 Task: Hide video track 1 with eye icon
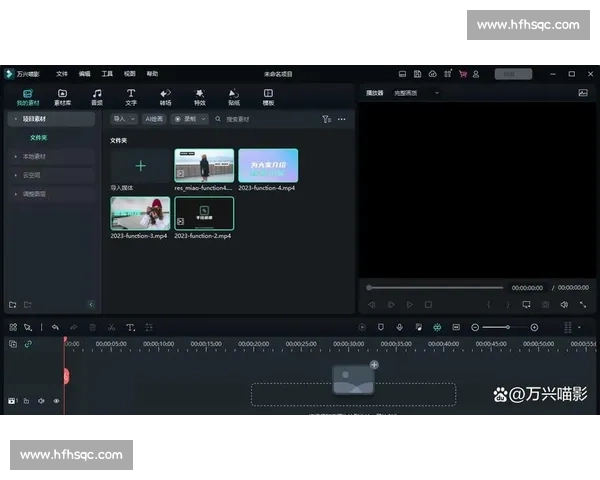point(56,401)
